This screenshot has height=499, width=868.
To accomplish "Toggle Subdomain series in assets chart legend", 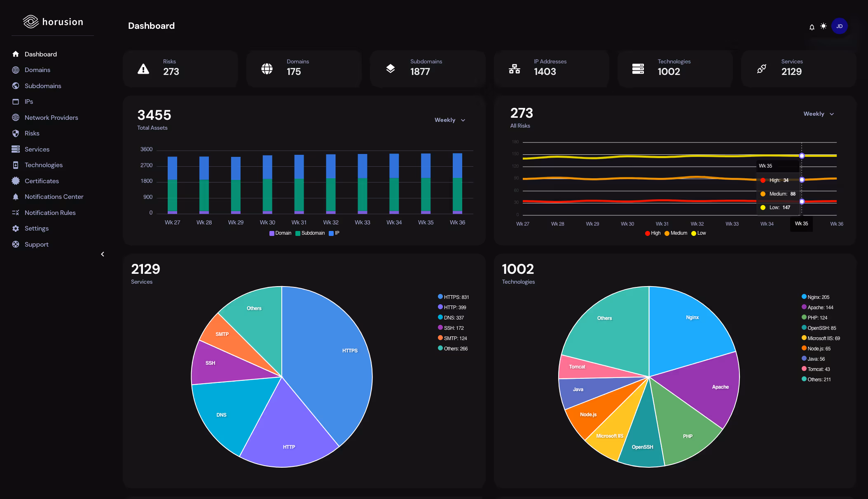I will 310,233.
